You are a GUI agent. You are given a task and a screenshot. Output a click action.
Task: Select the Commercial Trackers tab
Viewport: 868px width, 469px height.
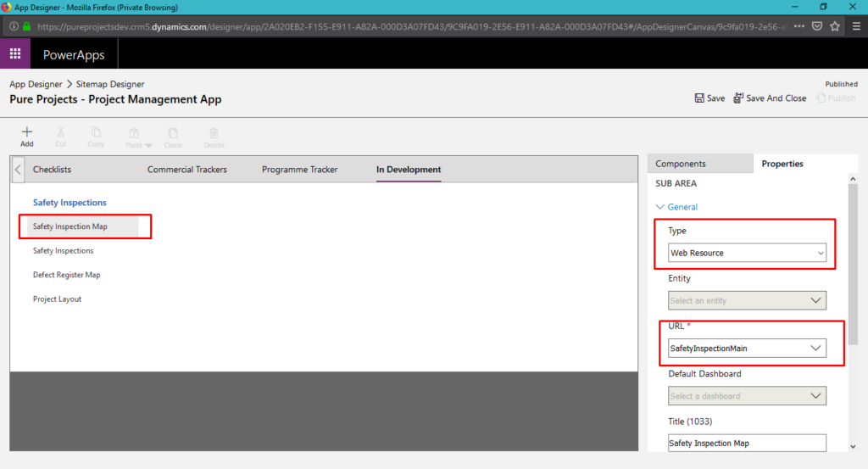coord(187,170)
